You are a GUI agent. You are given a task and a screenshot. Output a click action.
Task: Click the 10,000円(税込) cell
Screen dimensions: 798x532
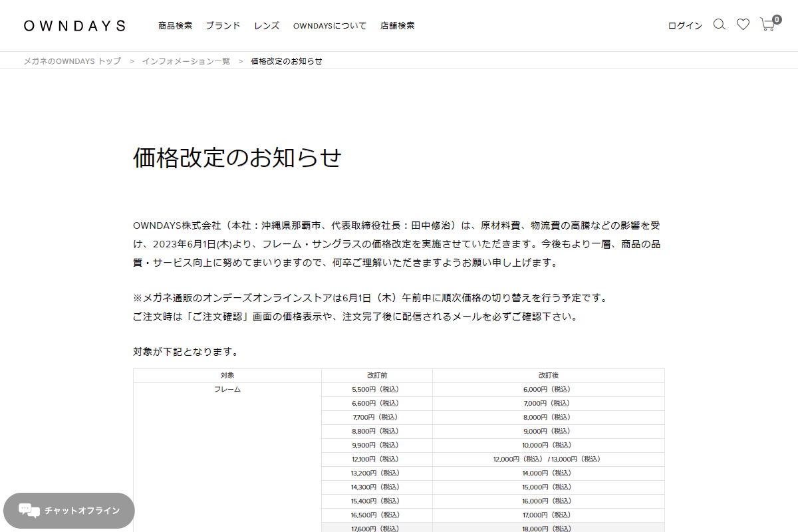549,445
